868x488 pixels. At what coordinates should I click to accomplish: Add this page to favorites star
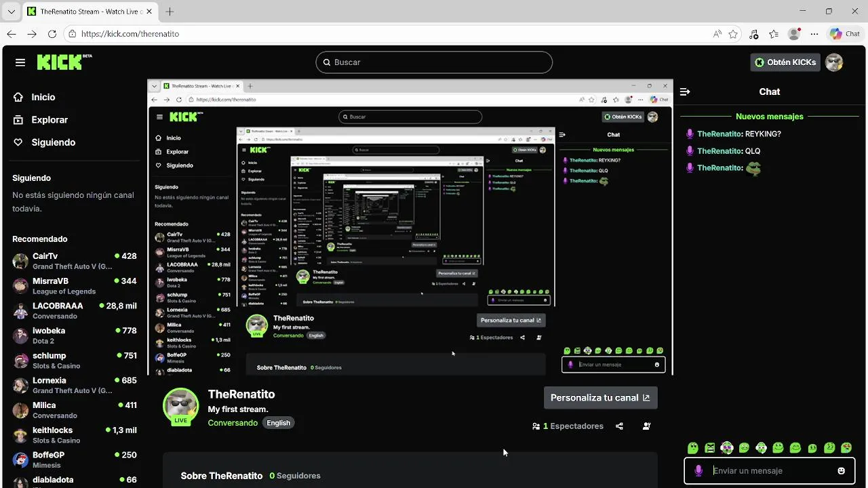[733, 34]
